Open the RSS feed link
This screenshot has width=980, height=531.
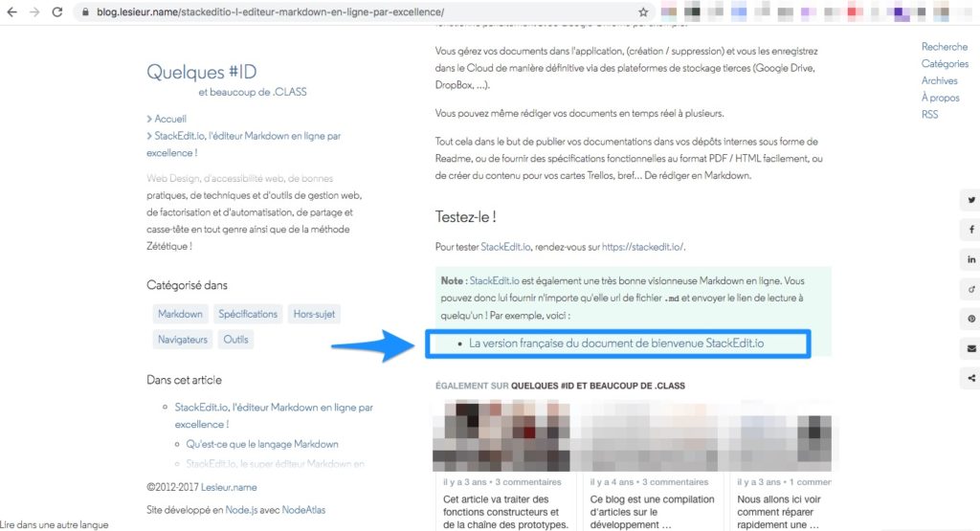pyautogui.click(x=929, y=114)
